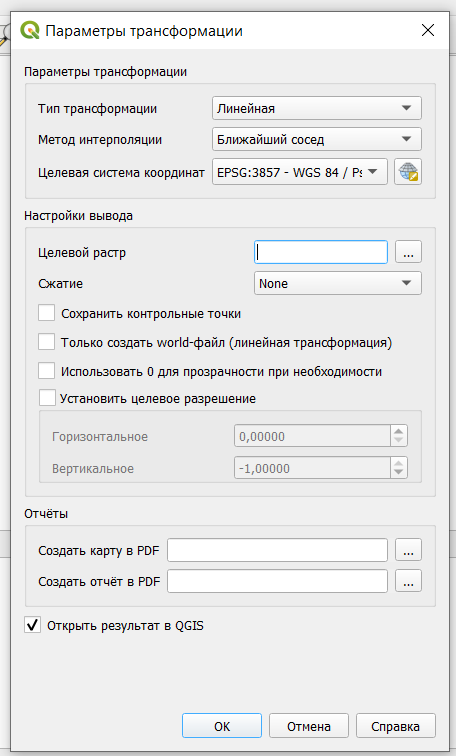Open the Сжатие compression dropdown
This screenshot has height=756, width=456.
point(337,283)
